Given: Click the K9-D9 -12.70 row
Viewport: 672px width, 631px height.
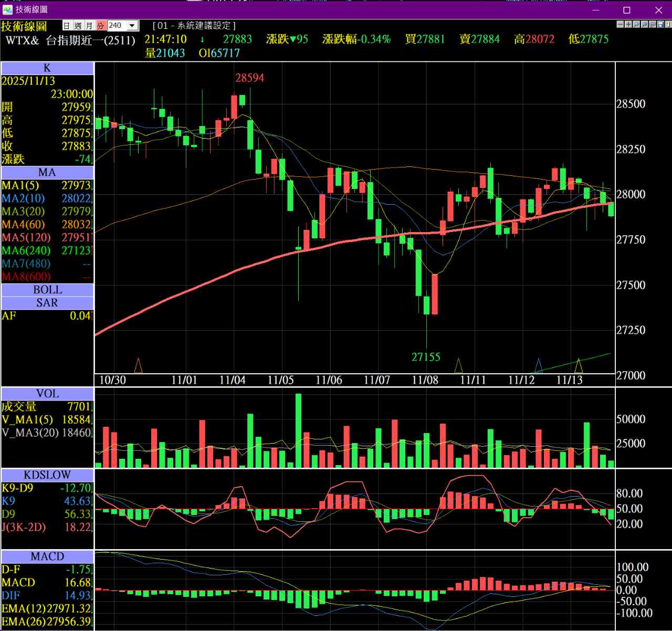Looking at the screenshot, I should [x=47, y=488].
